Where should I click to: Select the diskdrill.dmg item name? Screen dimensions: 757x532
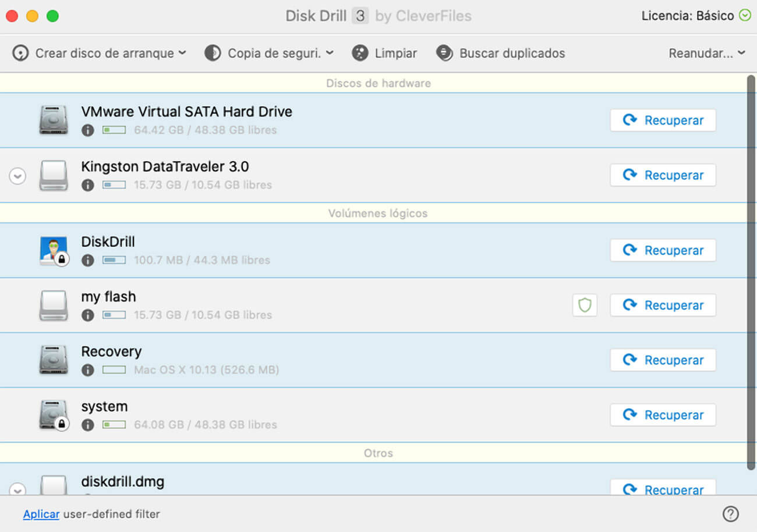122,482
